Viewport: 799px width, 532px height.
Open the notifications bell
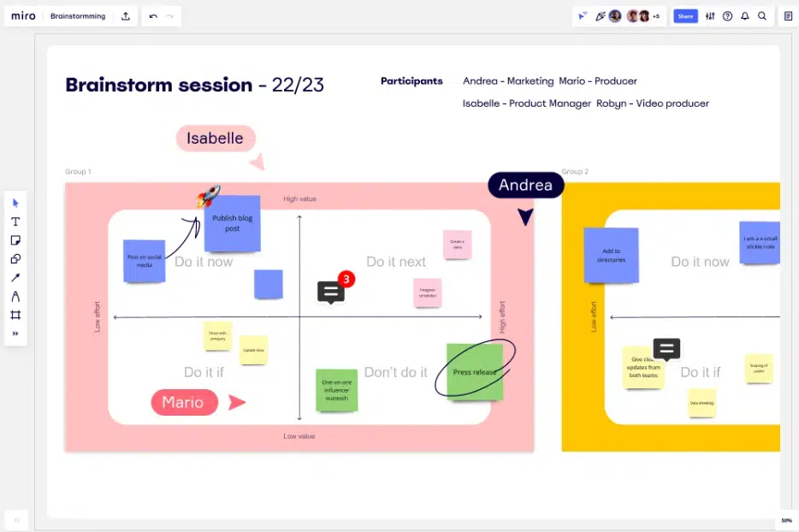tap(744, 16)
